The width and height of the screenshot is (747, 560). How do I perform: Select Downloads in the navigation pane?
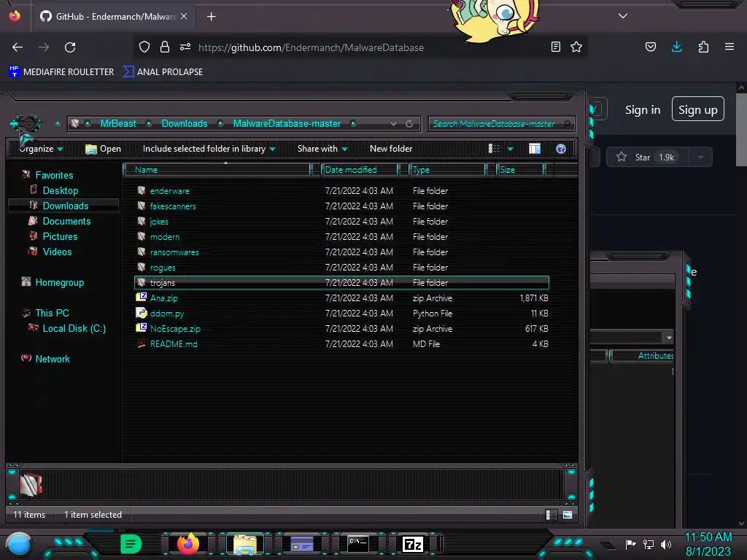65,206
